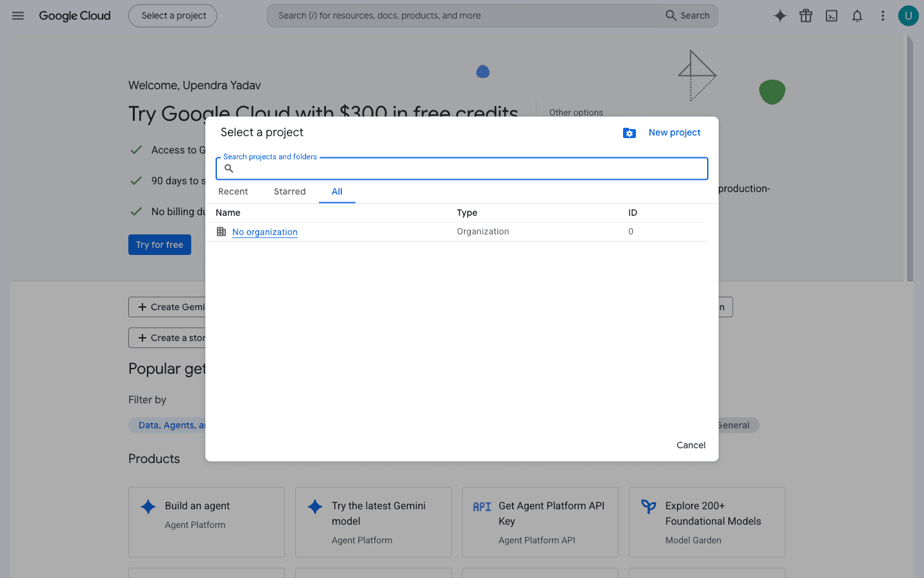The height and width of the screenshot is (578, 924).
Task: Click the Google Cloud logo
Action: [74, 15]
